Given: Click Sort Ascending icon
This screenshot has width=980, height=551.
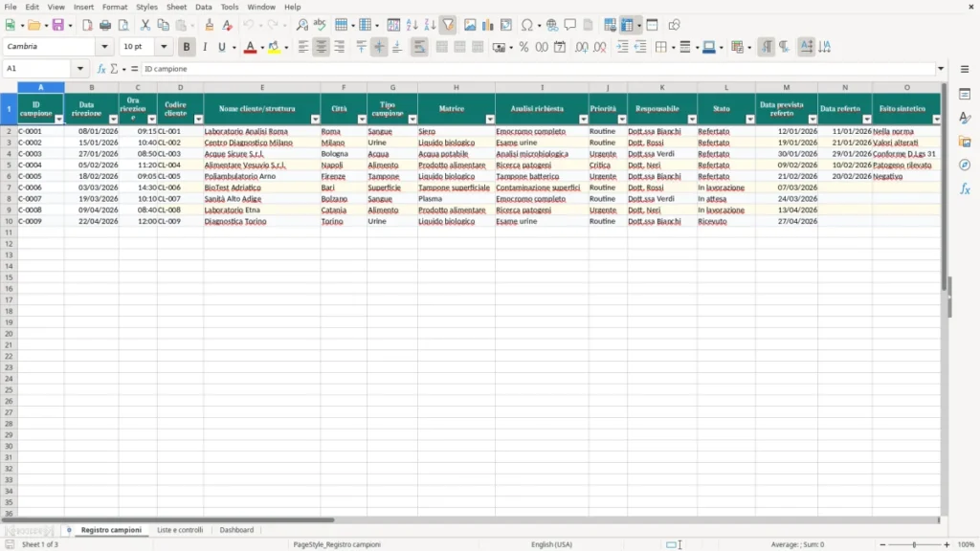Looking at the screenshot, I should pyautogui.click(x=412, y=25).
